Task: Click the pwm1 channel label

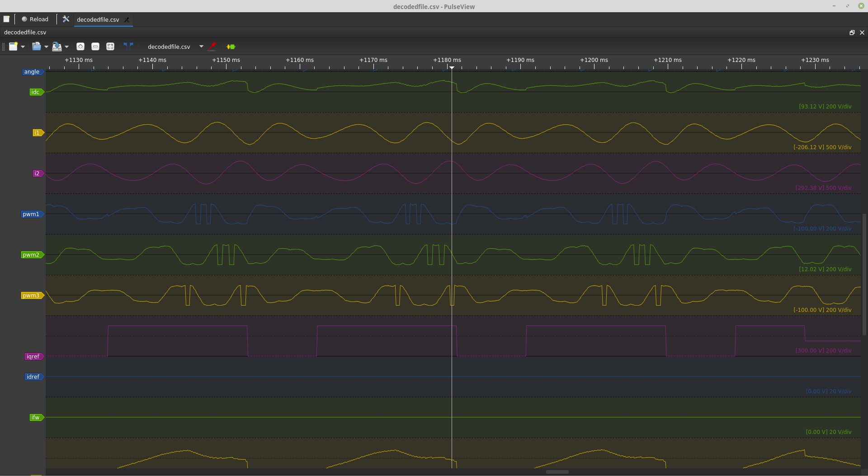Action: click(x=31, y=214)
